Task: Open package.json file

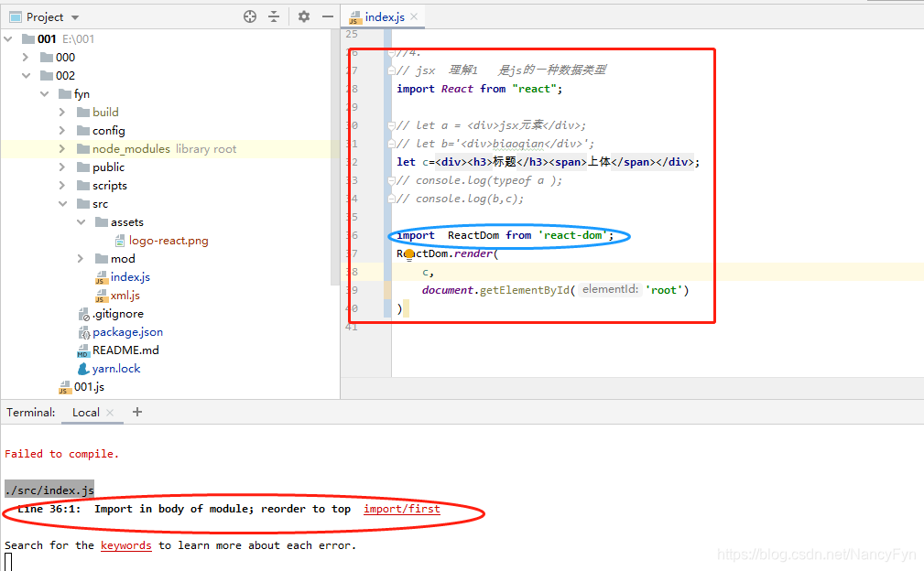Action: pyautogui.click(x=127, y=331)
